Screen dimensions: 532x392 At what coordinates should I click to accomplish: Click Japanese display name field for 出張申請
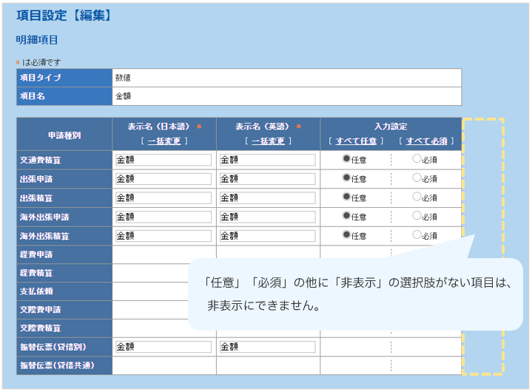164,179
